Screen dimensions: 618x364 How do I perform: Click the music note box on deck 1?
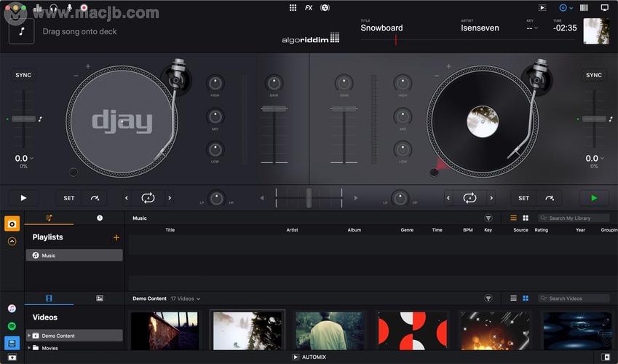pos(22,31)
